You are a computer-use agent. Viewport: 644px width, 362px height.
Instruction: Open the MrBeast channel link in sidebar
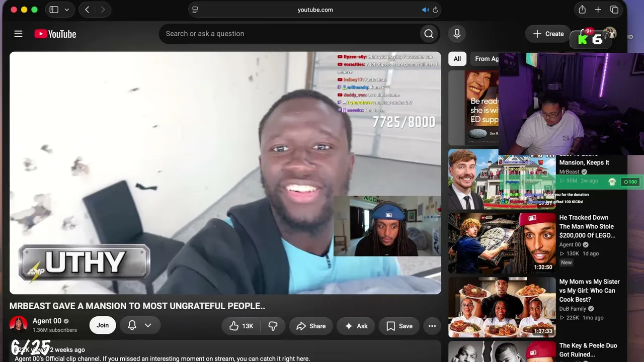click(x=570, y=172)
